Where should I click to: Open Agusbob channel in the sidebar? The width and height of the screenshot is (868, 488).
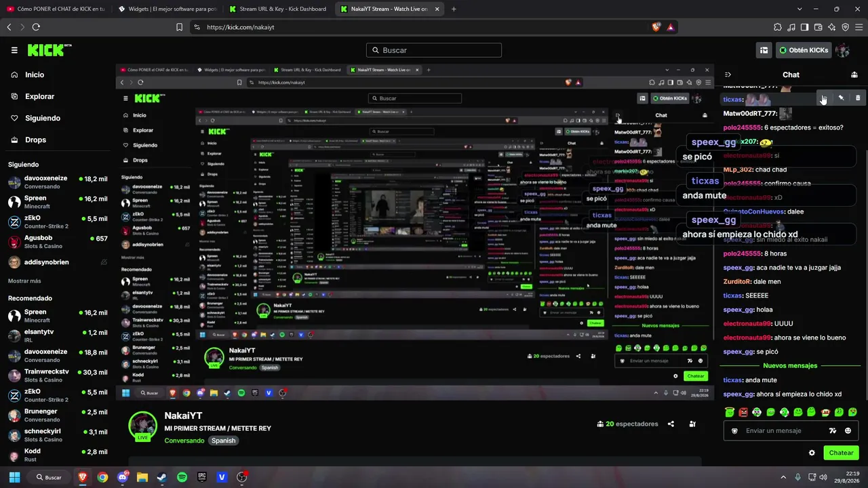tap(58, 242)
